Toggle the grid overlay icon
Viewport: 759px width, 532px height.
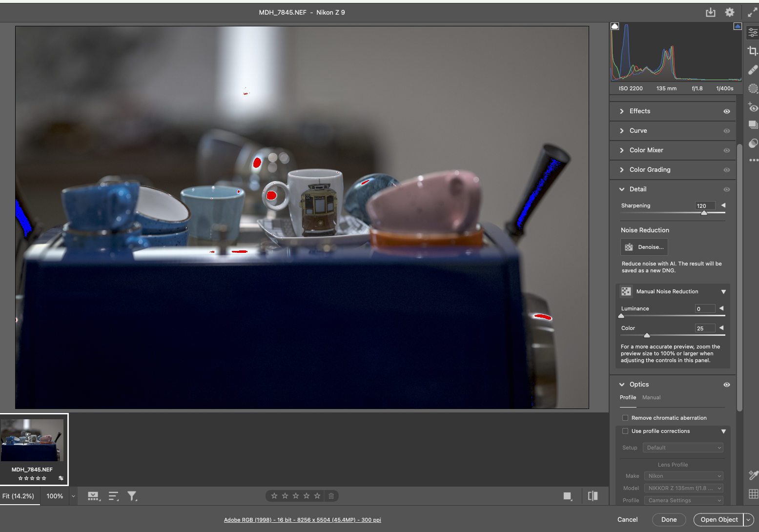[x=753, y=494]
